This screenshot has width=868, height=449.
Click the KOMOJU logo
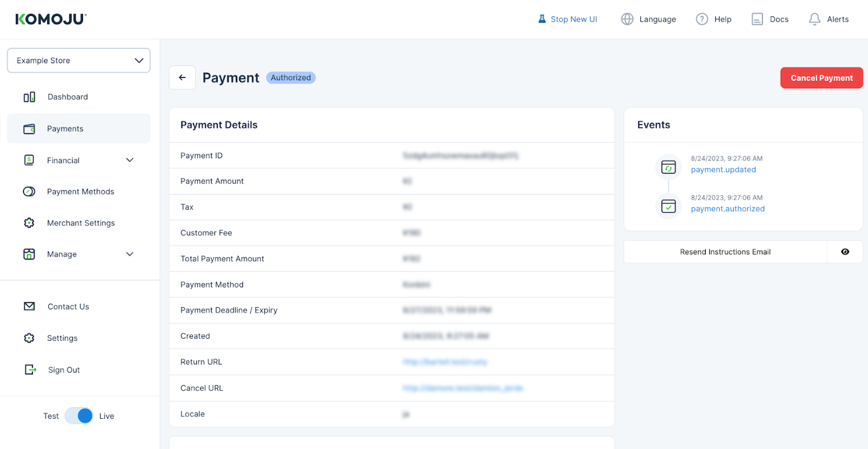[51, 19]
